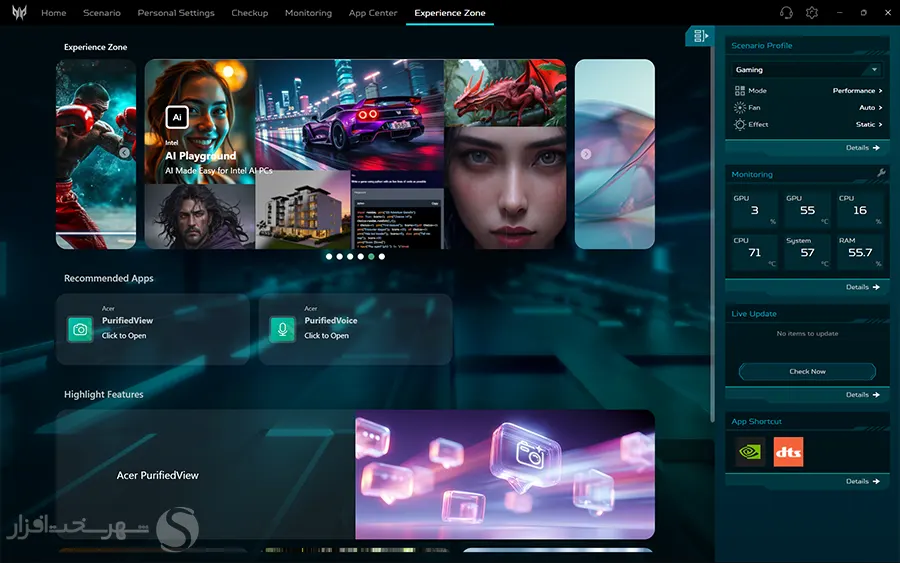Viewport: 900px width, 563px height.
Task: Expand the Performance mode option
Action: tap(858, 91)
